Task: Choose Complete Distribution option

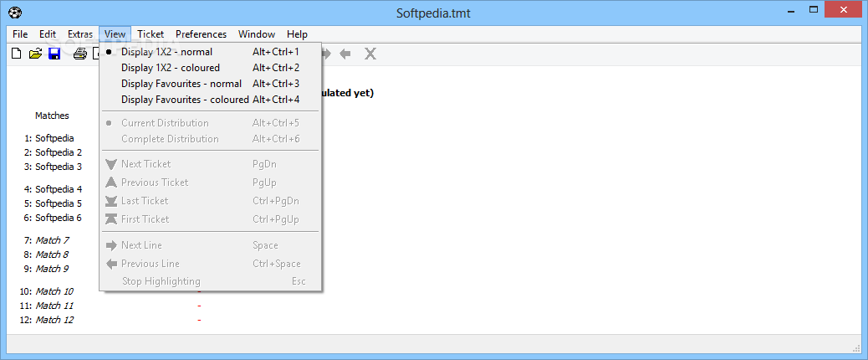Action: (211, 139)
